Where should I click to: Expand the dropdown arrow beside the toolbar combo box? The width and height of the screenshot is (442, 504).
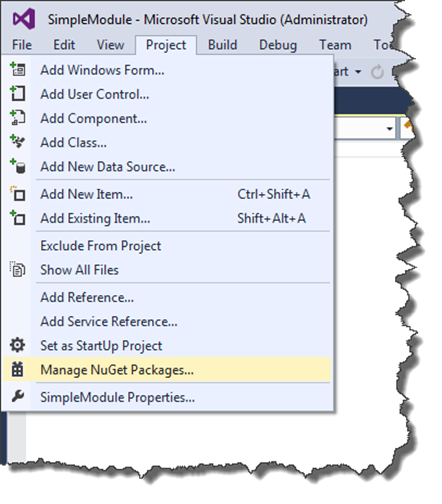[389, 128]
